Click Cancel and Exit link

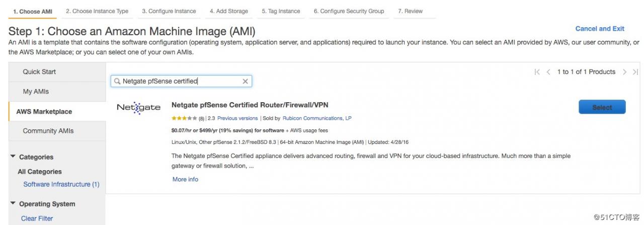click(600, 29)
